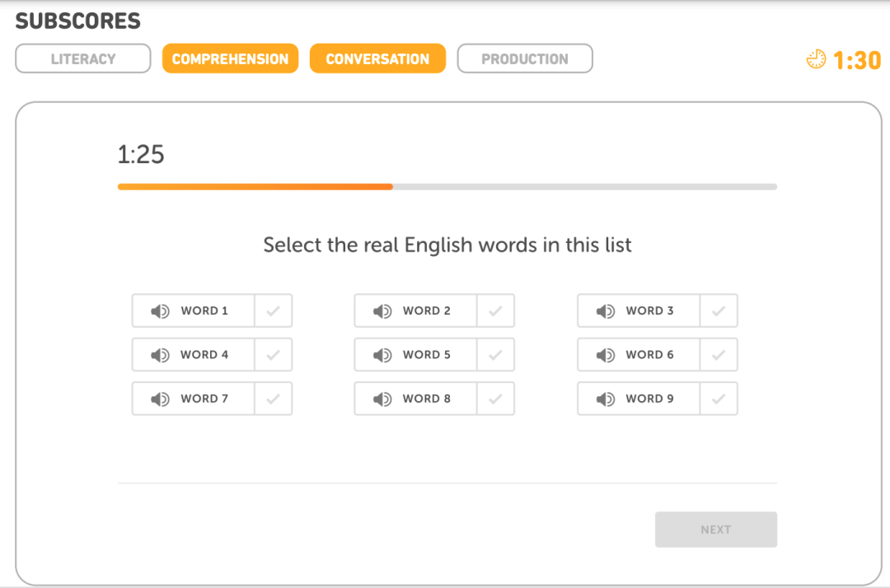The image size is (890, 588).
Task: Check the checkmark box beside Word 5
Action: pos(495,355)
